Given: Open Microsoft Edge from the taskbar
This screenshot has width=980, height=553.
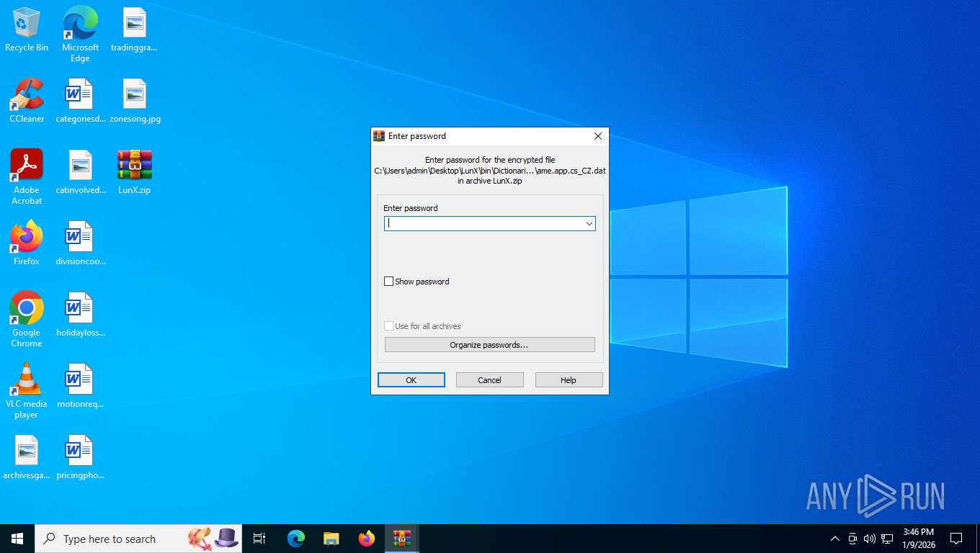Looking at the screenshot, I should (x=296, y=539).
